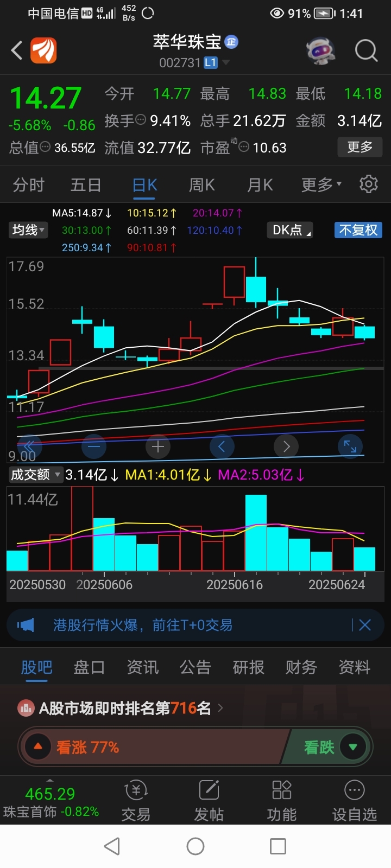Dismiss the 港股行情火爆 banner
Viewport: 391px width, 868px height.
point(365,625)
